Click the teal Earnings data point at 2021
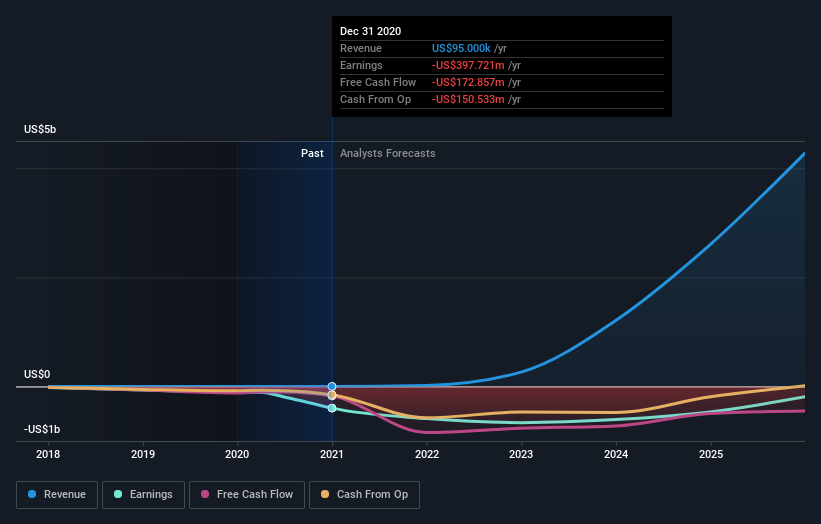Viewport: 821px width, 524px height. click(332, 408)
